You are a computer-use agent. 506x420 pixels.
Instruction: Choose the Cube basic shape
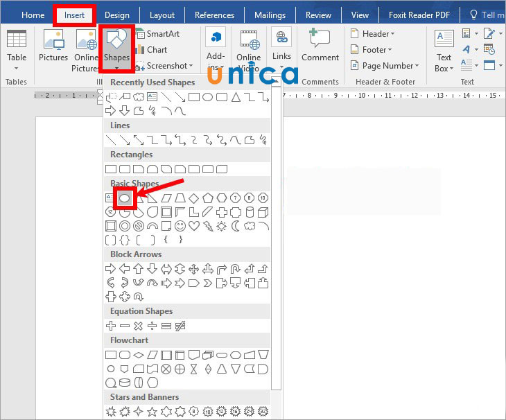click(x=263, y=212)
